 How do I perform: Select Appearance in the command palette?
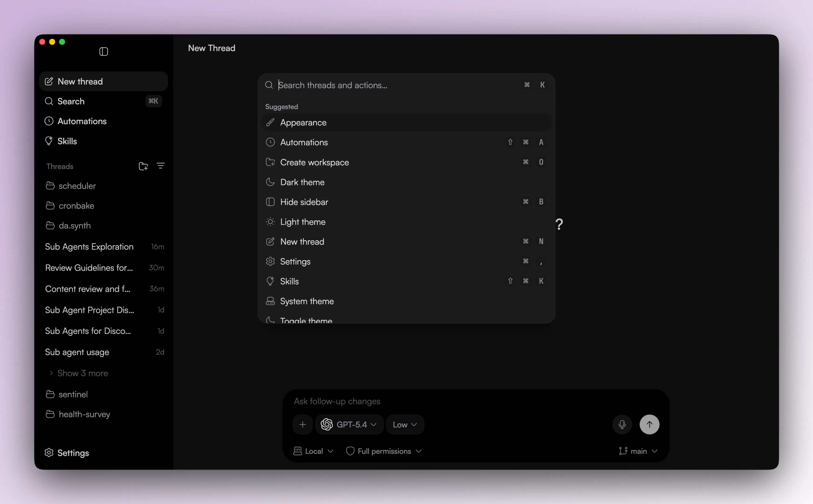303,123
